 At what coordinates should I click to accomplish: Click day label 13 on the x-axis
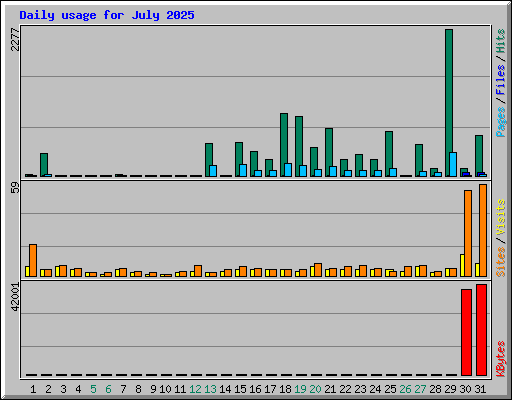[210, 389]
